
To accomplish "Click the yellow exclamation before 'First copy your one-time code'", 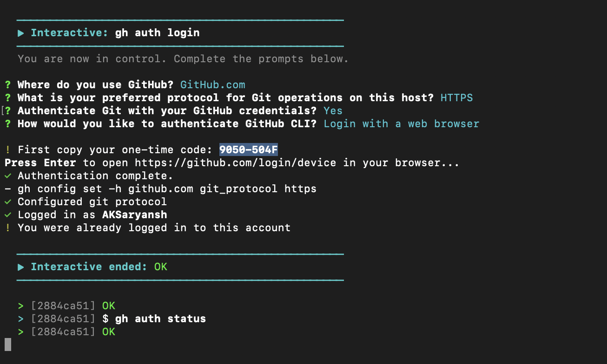I will [x=8, y=150].
